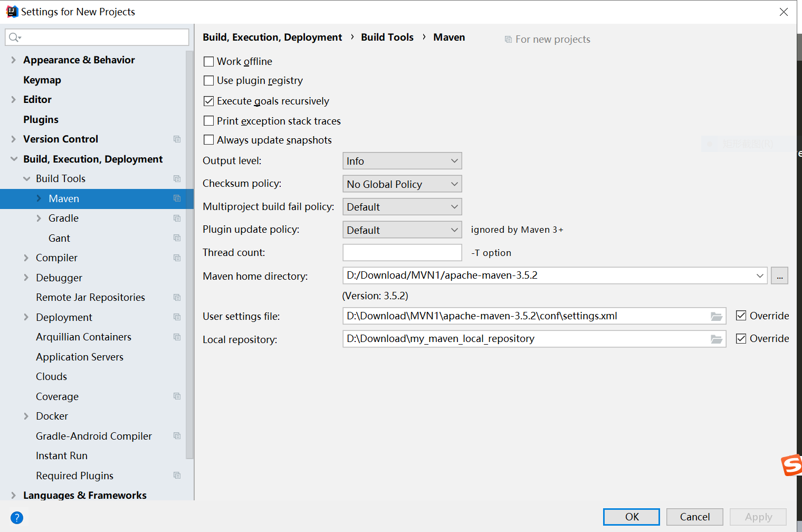This screenshot has height=532, width=802.
Task: Enable the Use plugin registry checkbox
Action: (209, 81)
